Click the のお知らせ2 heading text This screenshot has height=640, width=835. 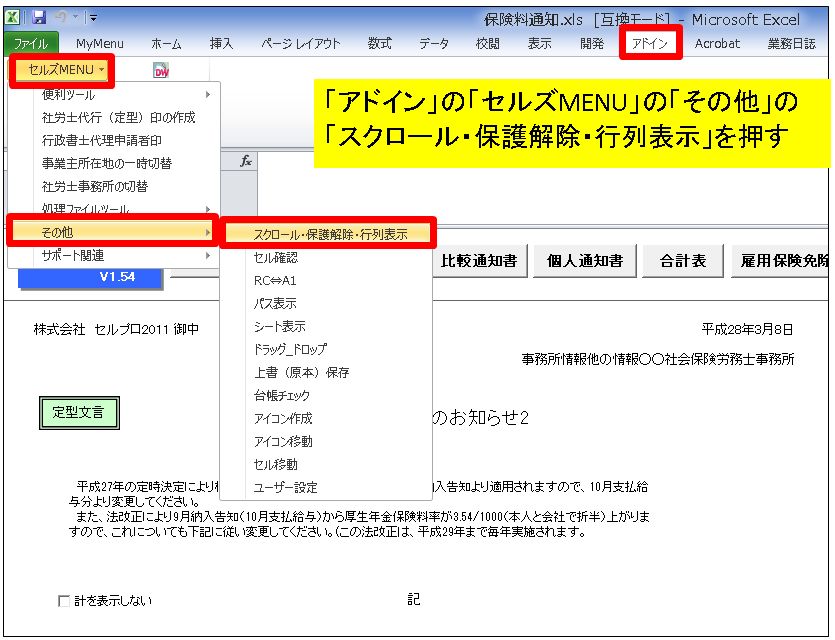click(481, 417)
